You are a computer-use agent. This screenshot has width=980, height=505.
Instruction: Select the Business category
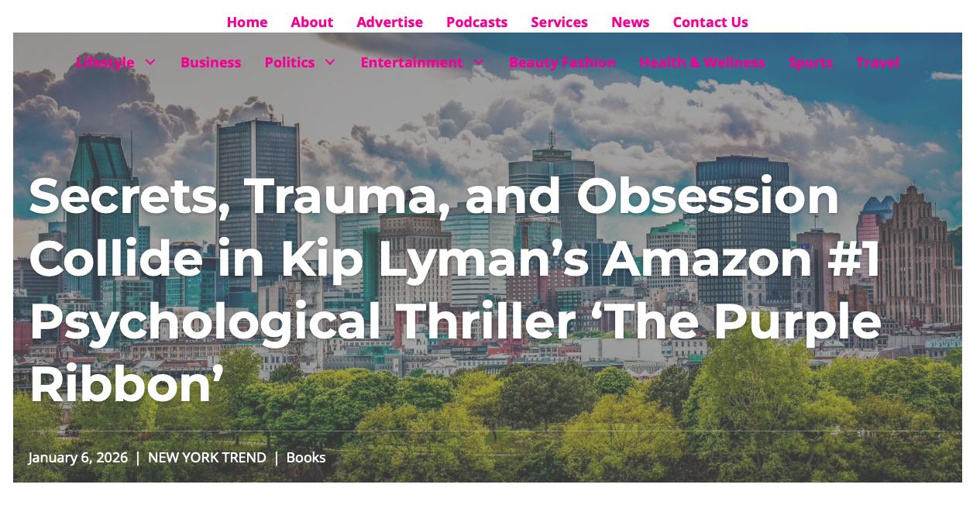(x=211, y=63)
